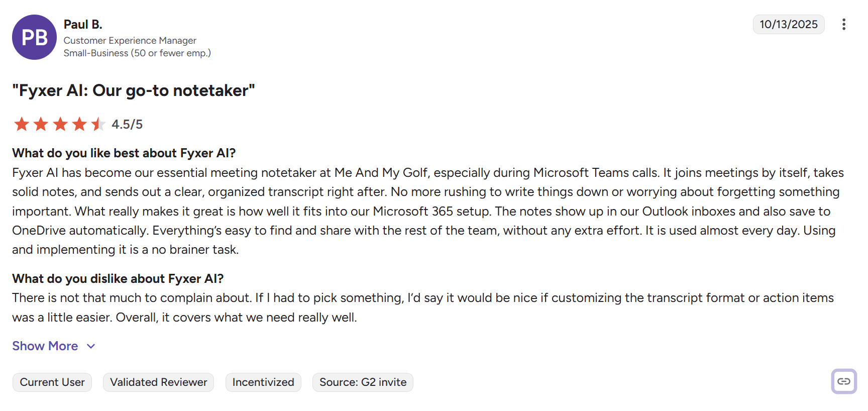Image resolution: width=868 pixels, height=411 pixels.
Task: Select the first star in the rating
Action: [x=22, y=124]
